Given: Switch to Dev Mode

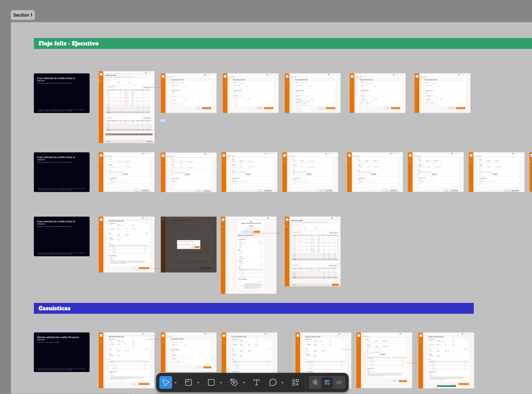Looking at the screenshot, I should coord(339,382).
